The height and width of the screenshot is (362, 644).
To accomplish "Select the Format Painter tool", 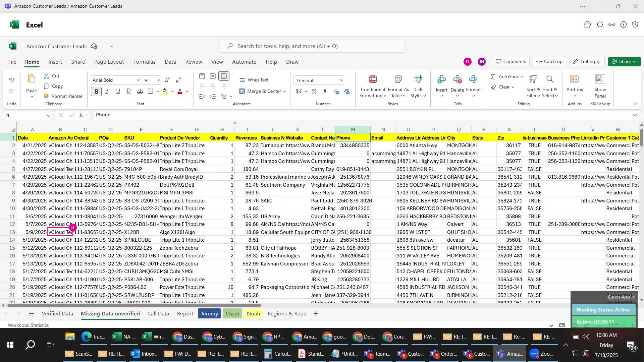I will [63, 96].
